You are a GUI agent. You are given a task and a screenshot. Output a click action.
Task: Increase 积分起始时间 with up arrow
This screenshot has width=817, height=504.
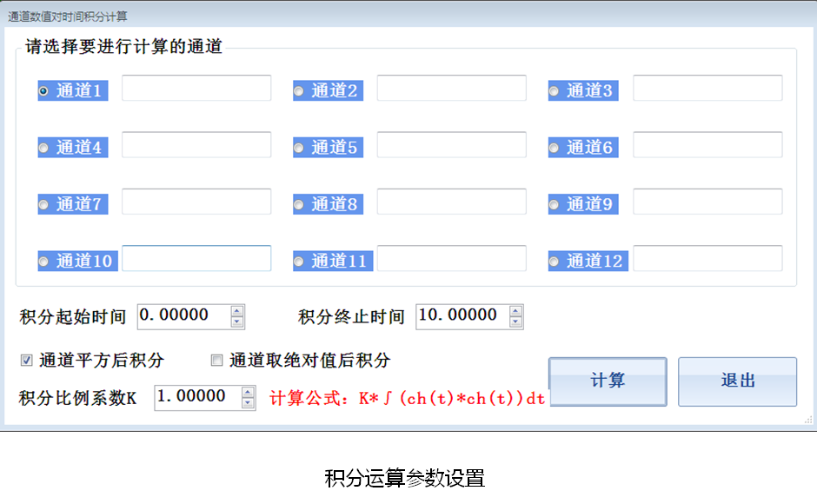click(237, 310)
